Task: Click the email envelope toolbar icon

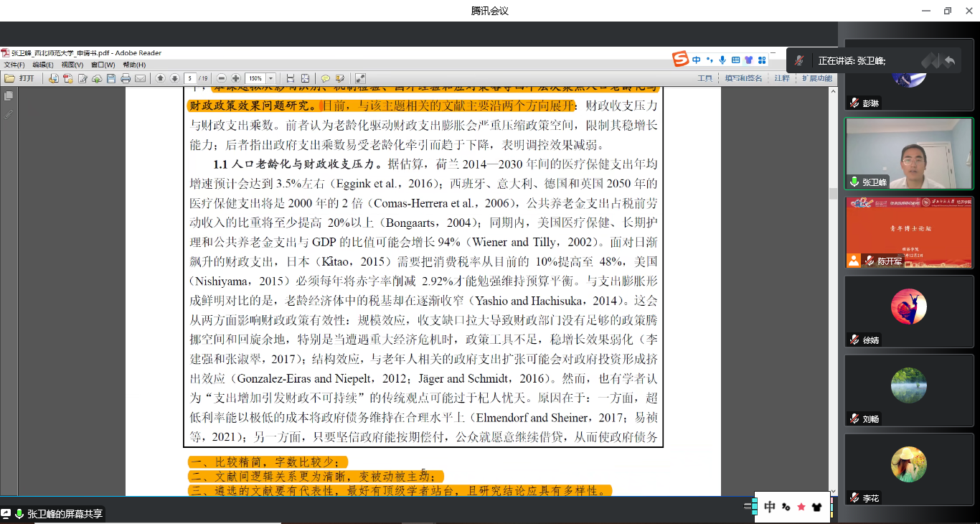Action: 140,78
